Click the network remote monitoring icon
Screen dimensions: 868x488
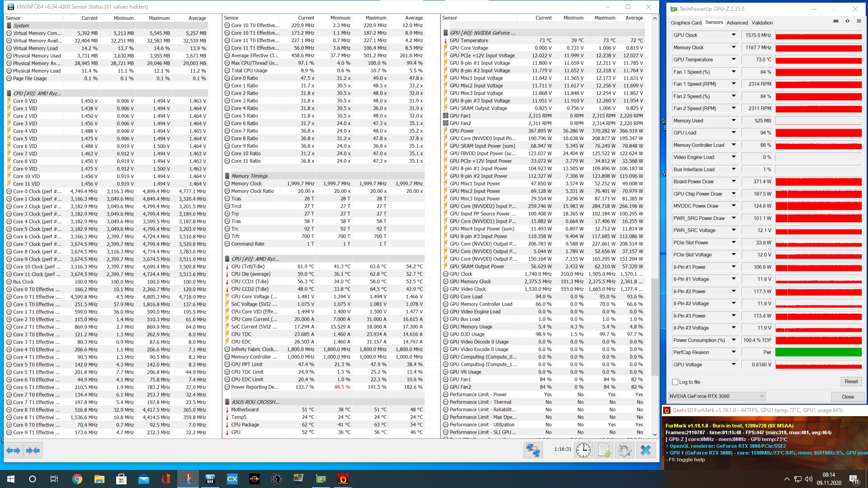coord(533,450)
